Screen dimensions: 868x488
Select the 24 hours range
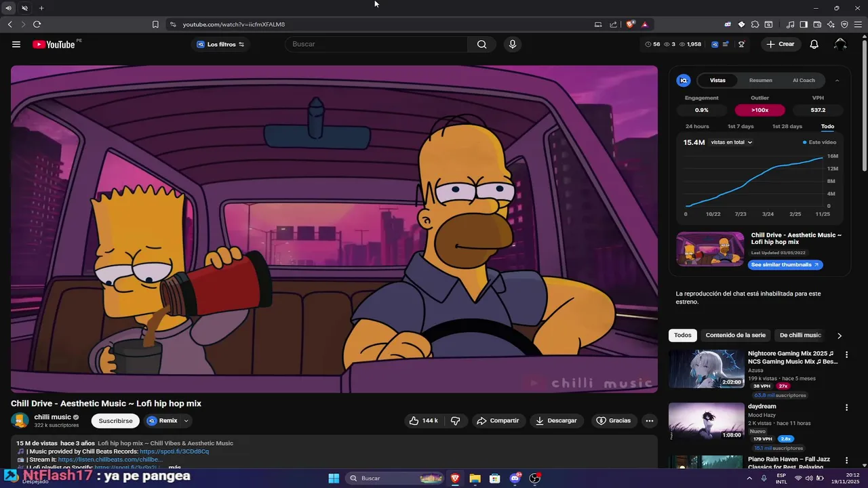point(697,126)
